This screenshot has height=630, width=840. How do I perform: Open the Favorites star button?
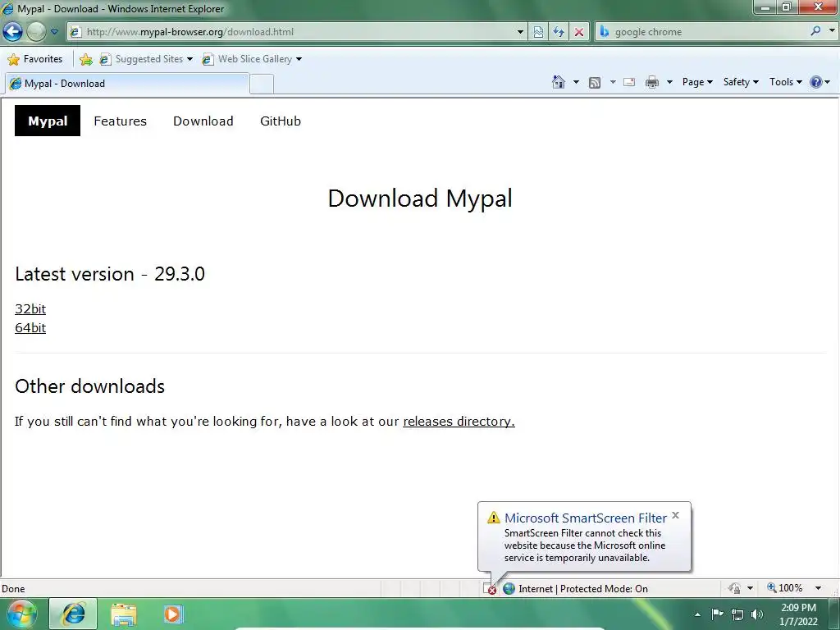35,59
